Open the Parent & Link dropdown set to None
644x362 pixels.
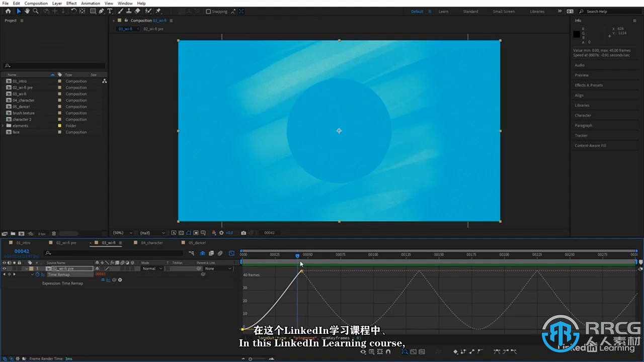[218, 268]
